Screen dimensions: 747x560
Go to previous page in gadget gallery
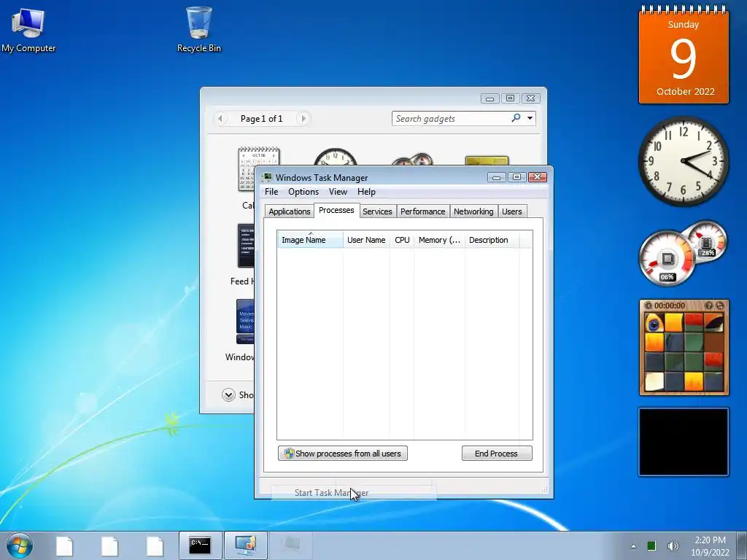pos(220,119)
